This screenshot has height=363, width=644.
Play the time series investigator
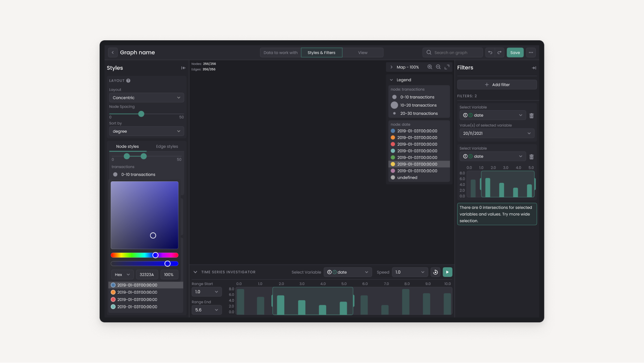[447, 272]
